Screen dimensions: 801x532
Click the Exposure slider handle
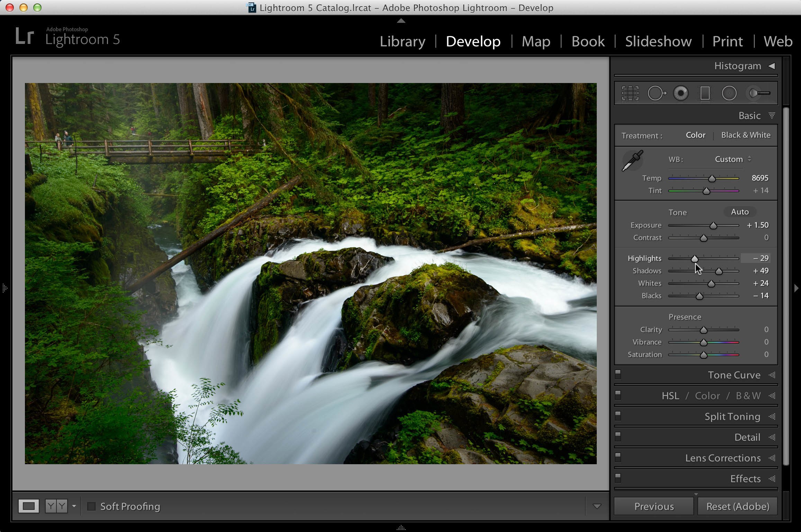(x=713, y=226)
